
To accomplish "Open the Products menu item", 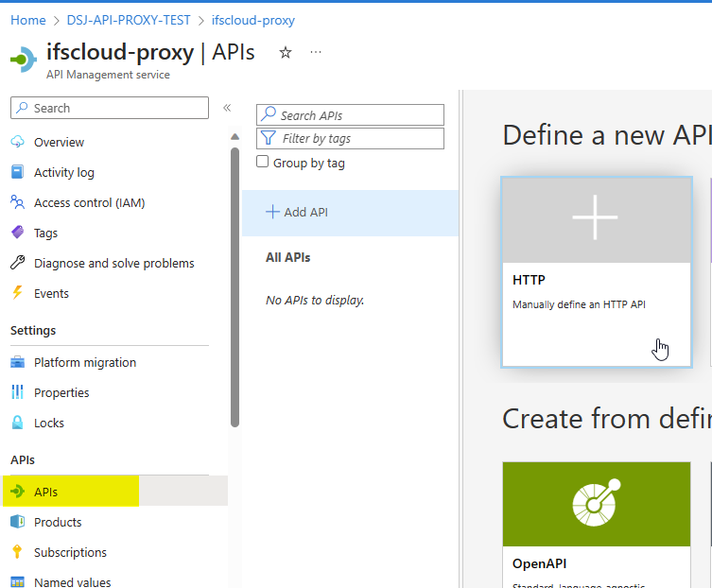I will [58, 522].
